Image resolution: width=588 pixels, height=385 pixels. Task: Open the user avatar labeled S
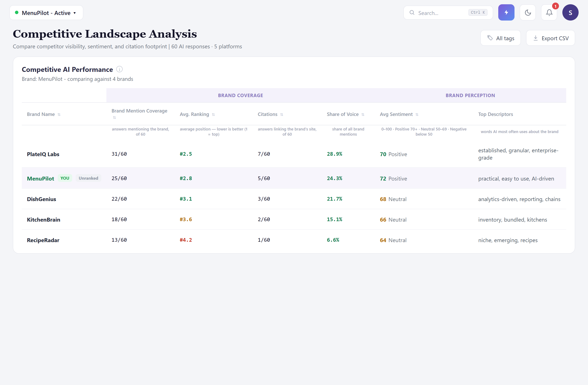pos(570,12)
